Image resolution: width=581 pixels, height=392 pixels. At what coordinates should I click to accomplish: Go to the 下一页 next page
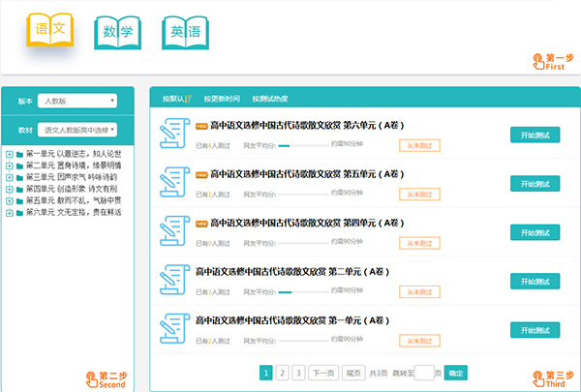322,373
